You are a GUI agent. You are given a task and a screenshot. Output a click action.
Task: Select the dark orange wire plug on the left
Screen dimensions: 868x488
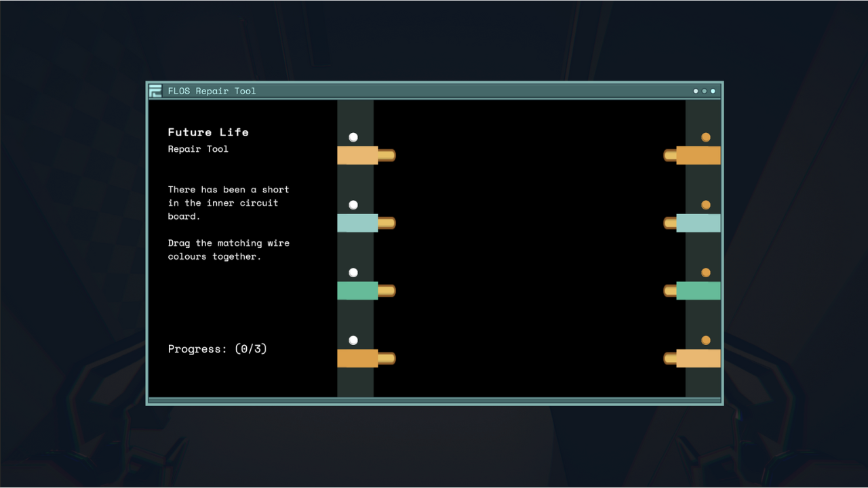click(x=366, y=359)
